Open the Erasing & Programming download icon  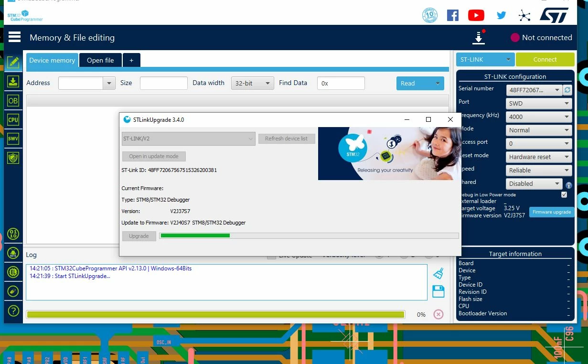pyautogui.click(x=13, y=81)
